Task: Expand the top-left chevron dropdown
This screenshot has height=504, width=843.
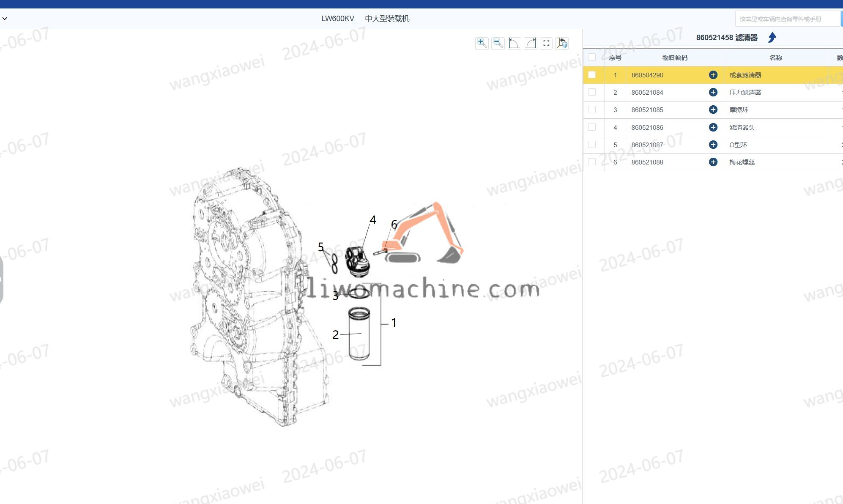Action: [x=5, y=19]
